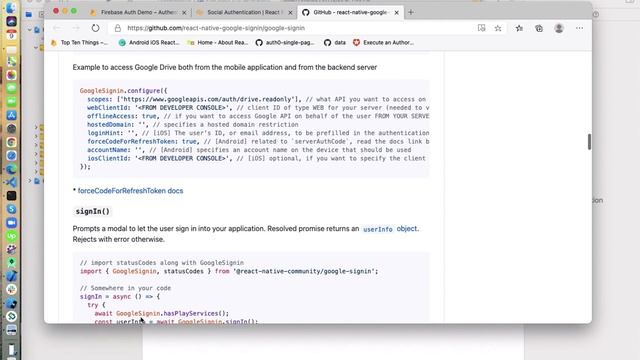Switch to the Firebase Auth Demo tab
This screenshot has height=360, width=640.
coord(139,13)
